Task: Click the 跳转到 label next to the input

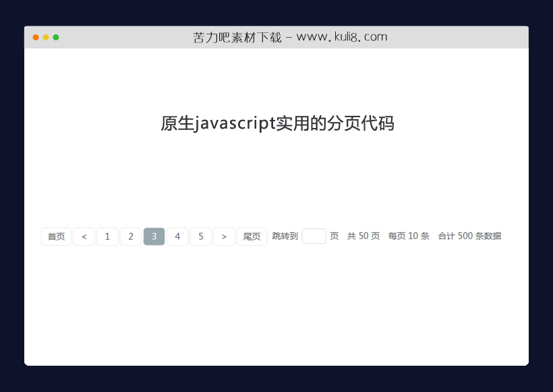Action: 285,236
